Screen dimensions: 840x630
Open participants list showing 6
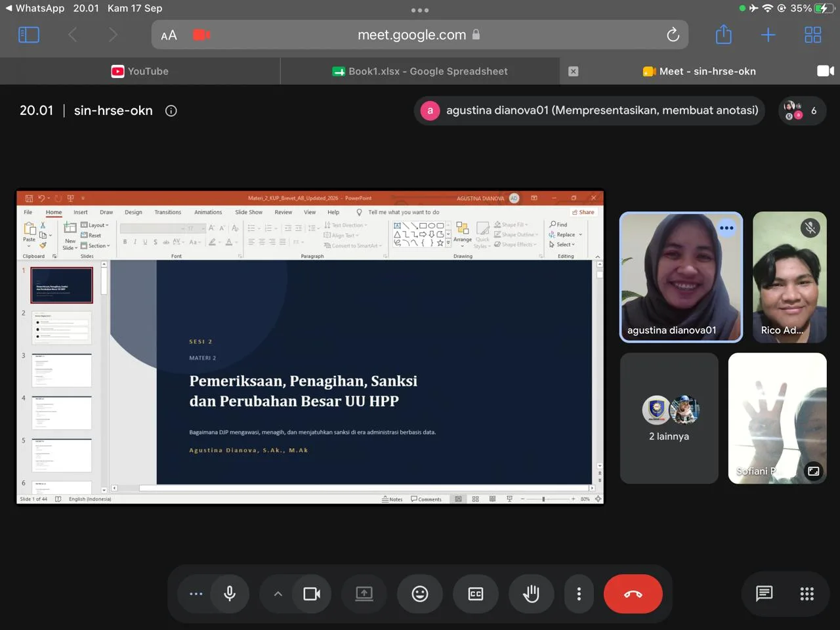(802, 111)
